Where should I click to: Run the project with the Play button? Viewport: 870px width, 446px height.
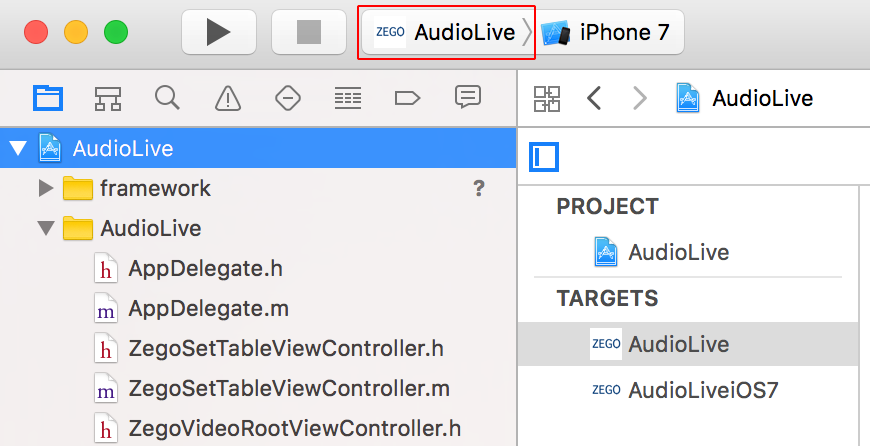click(x=219, y=32)
